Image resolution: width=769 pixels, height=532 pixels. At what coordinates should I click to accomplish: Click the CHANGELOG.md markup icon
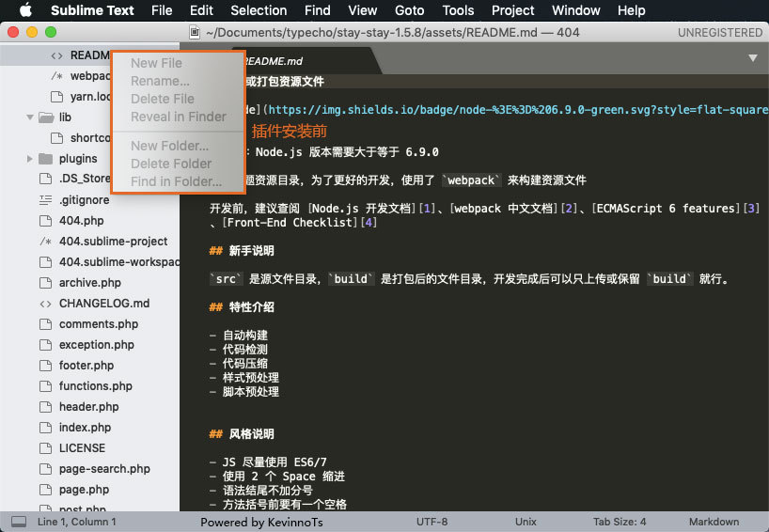pyautogui.click(x=46, y=304)
